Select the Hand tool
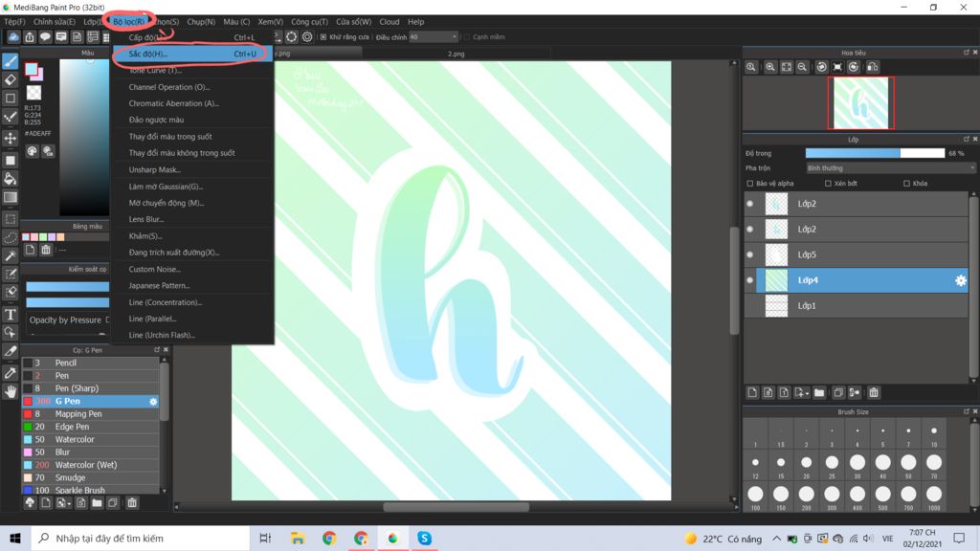The image size is (980, 551). click(10, 391)
